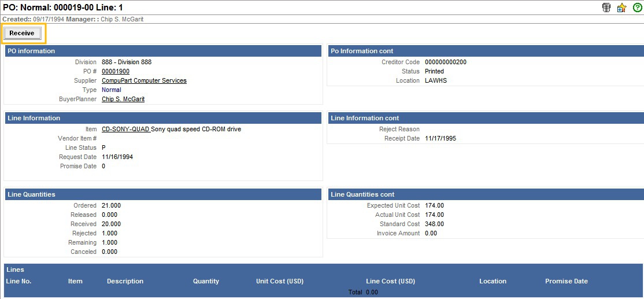Open CompuPart Computer Services supplier link

click(144, 80)
